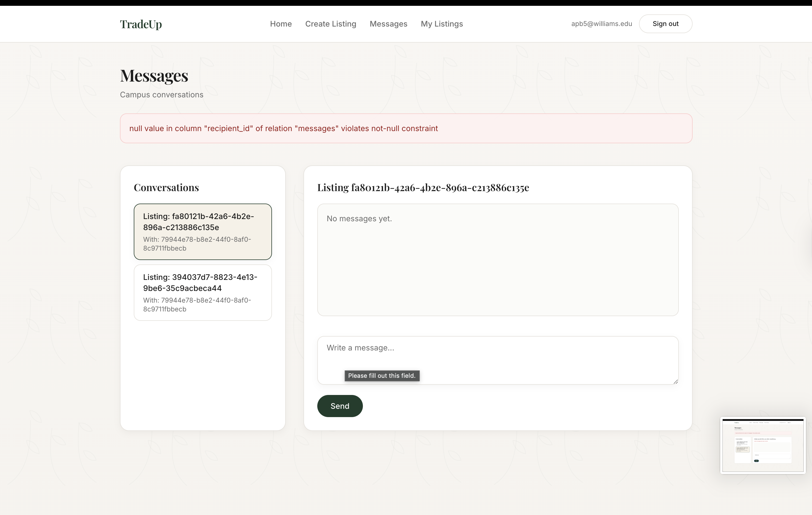Go to the Home page
Screen dimensions: 812x515
pos(281,24)
